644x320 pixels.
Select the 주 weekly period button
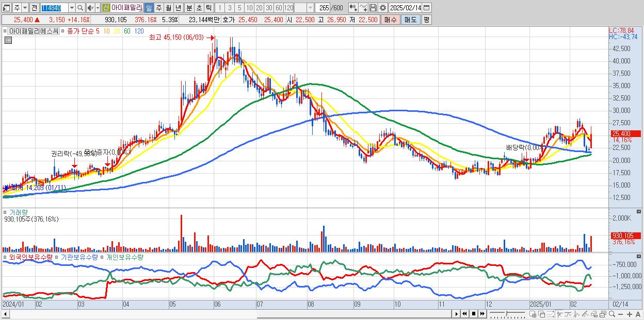tap(158, 8)
